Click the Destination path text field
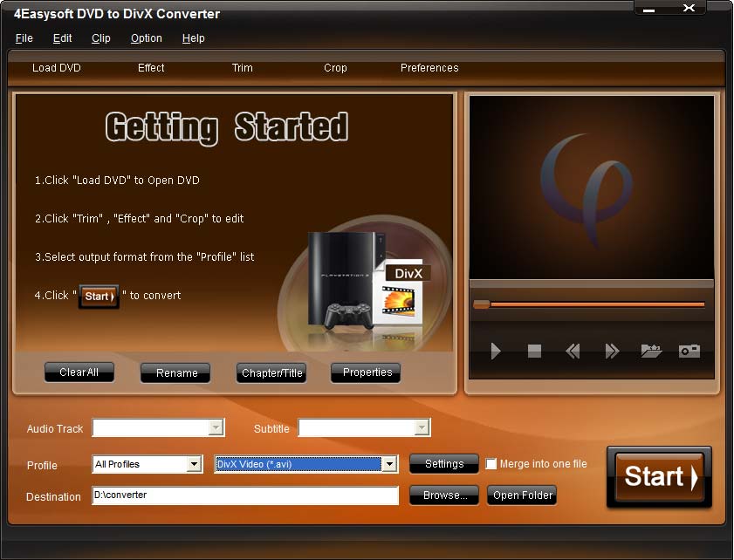 (x=244, y=495)
